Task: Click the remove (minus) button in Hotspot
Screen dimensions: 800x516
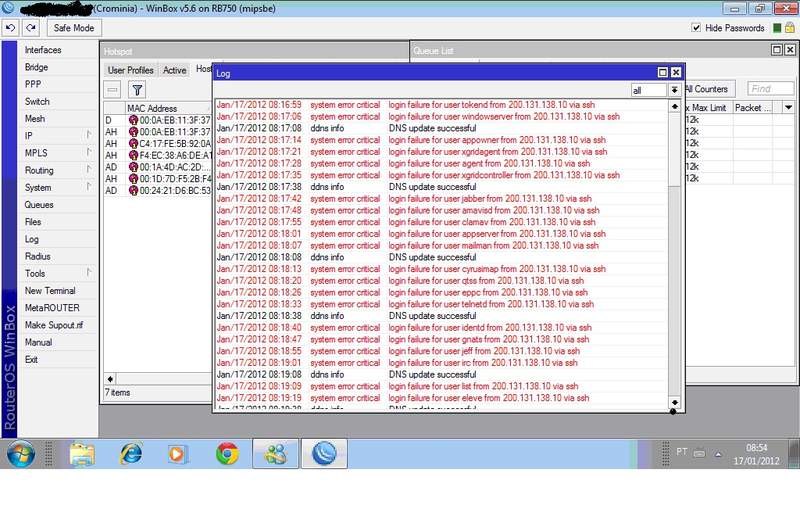Action: tap(113, 90)
